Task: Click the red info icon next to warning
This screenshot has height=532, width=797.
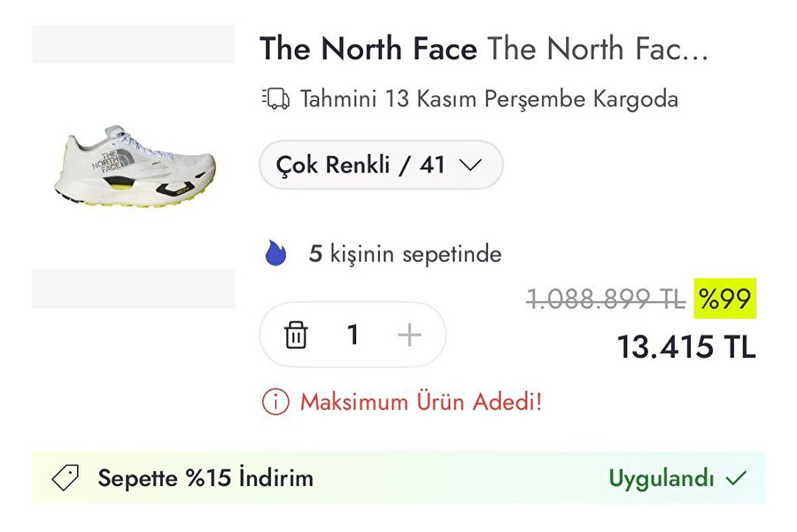Action: pyautogui.click(x=275, y=403)
